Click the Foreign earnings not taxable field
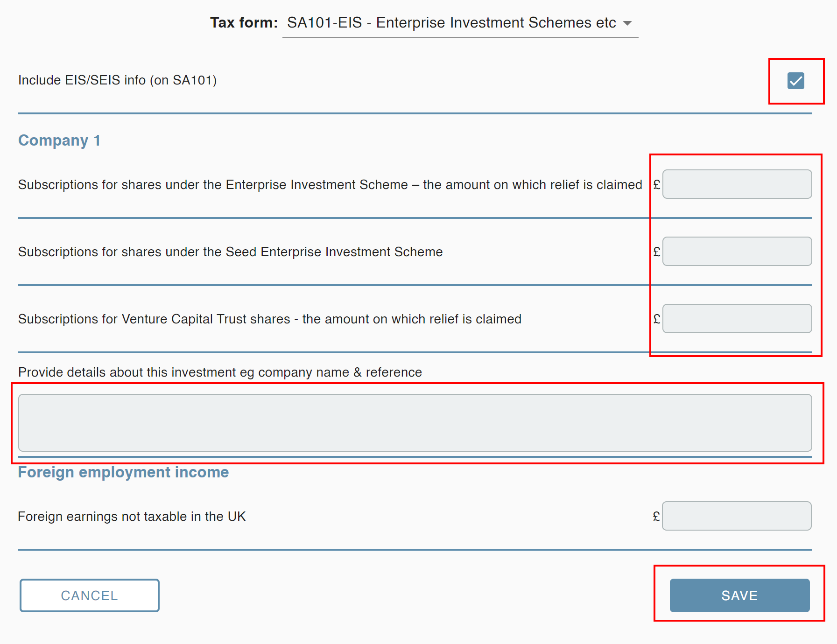Screen dimensions: 837x644 pos(737,516)
